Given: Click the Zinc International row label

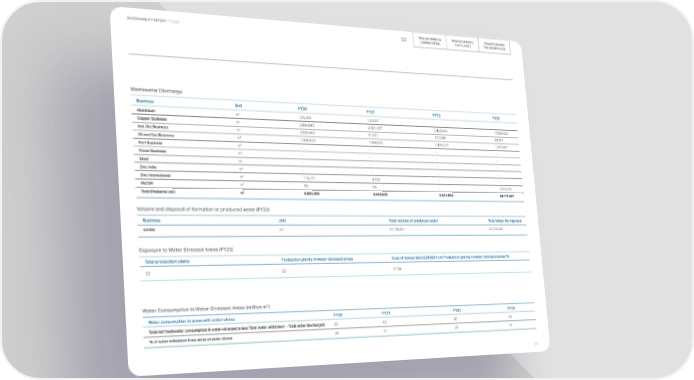Looking at the screenshot, I should point(155,175).
